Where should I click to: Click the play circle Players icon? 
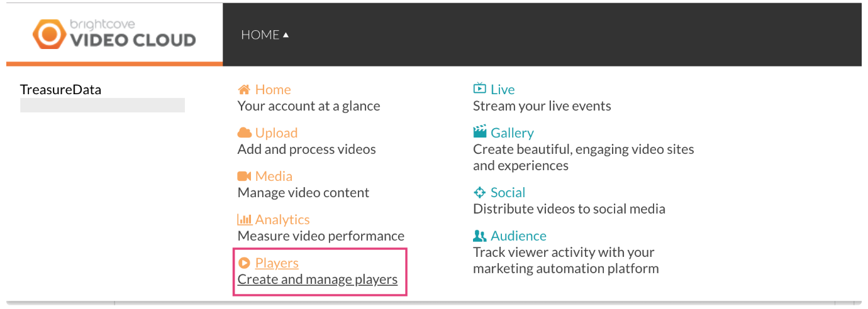tap(244, 263)
